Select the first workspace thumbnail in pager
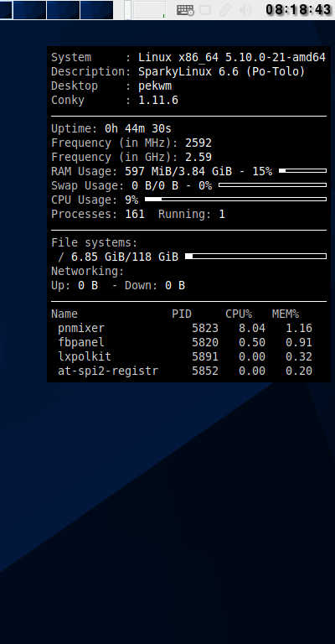This screenshot has width=335, height=644. point(6,10)
